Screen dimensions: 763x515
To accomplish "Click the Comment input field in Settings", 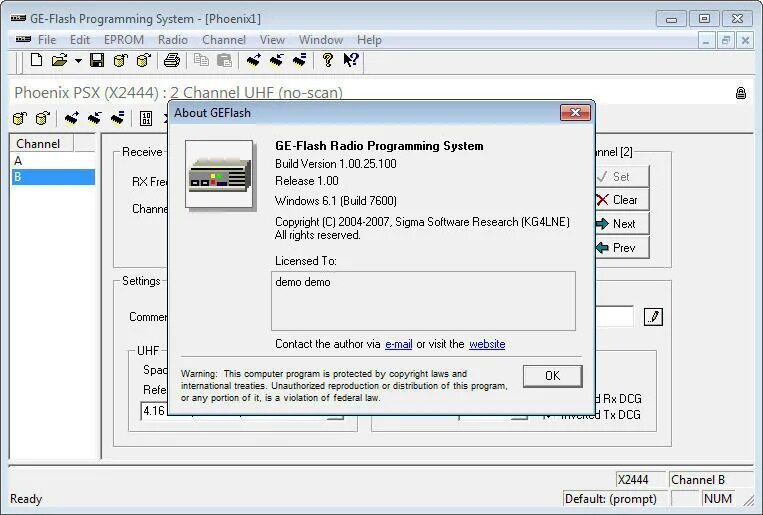I will tap(614, 317).
